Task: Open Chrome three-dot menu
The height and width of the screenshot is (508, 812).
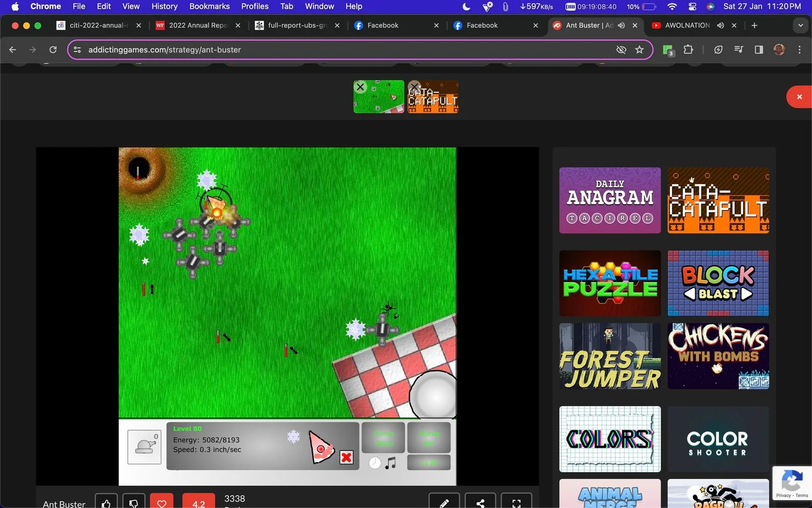Action: click(799, 50)
